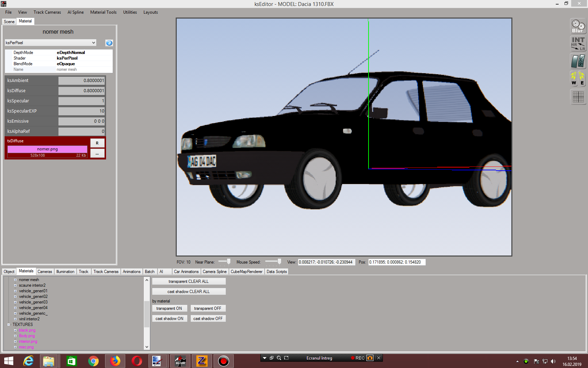Launch Opera from the taskbar
588x368 pixels.
[136, 361]
